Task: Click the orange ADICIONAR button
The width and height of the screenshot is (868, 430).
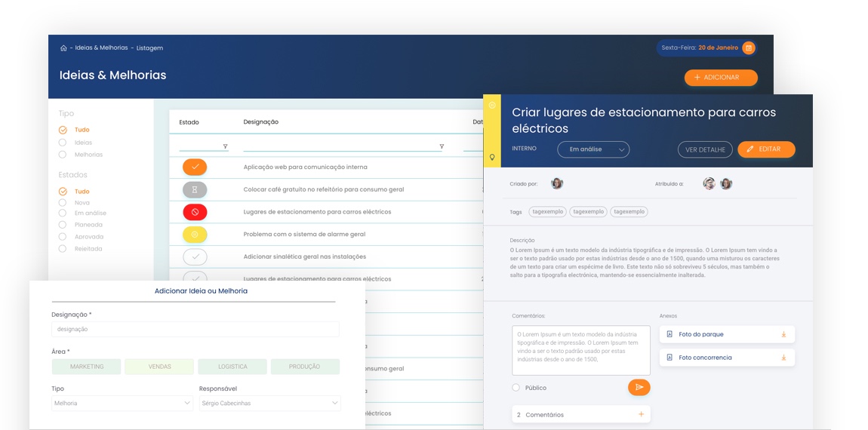Action: (x=721, y=78)
